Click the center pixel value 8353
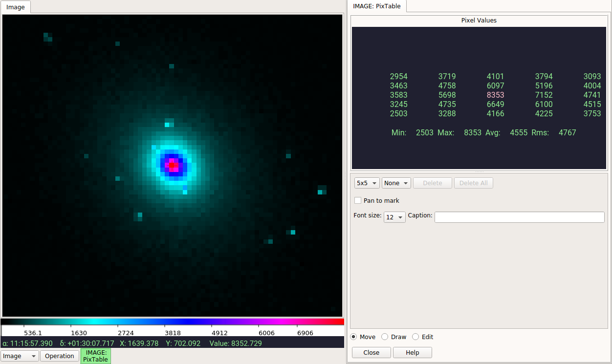Screen dimensions: 612x364 click(x=496, y=95)
